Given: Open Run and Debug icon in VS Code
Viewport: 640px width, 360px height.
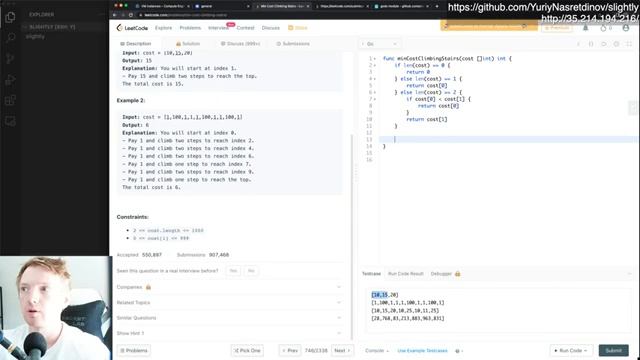Looking at the screenshot, I should pyautogui.click(x=10, y=80).
